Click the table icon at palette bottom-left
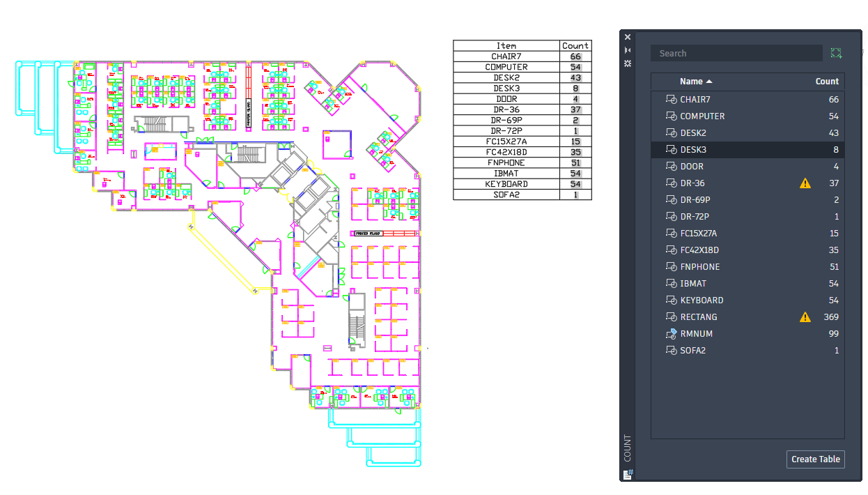The width and height of the screenshot is (868, 495). tap(627, 475)
